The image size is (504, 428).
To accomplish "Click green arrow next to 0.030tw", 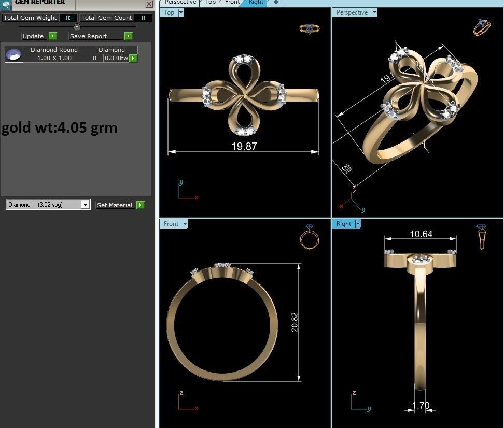I will click(x=133, y=58).
